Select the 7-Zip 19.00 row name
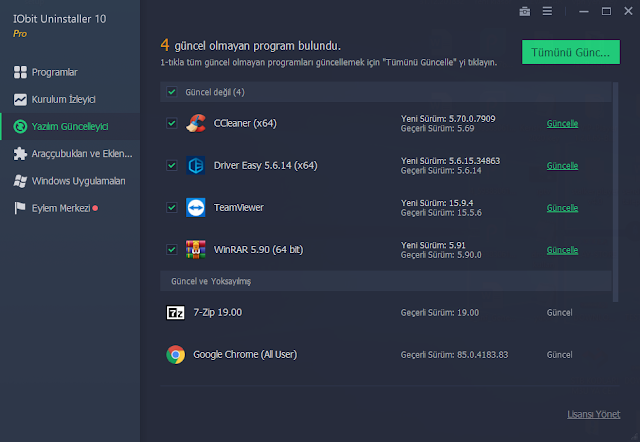This screenshot has width=640, height=442. [218, 313]
